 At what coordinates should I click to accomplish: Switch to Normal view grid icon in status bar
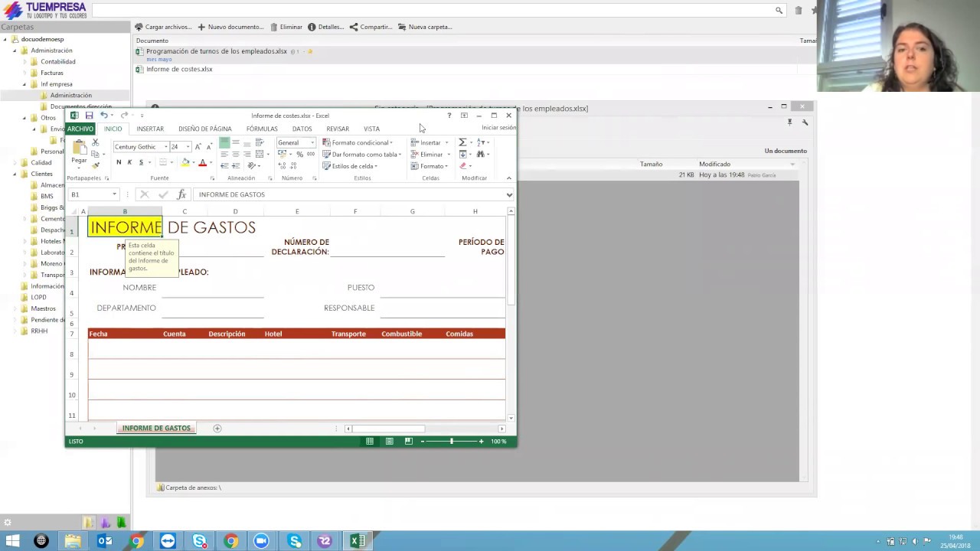tap(370, 441)
